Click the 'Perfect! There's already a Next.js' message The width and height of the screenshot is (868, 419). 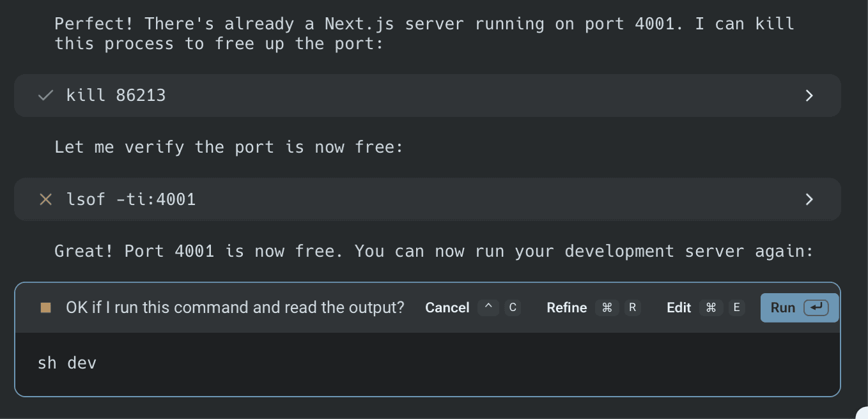424,34
